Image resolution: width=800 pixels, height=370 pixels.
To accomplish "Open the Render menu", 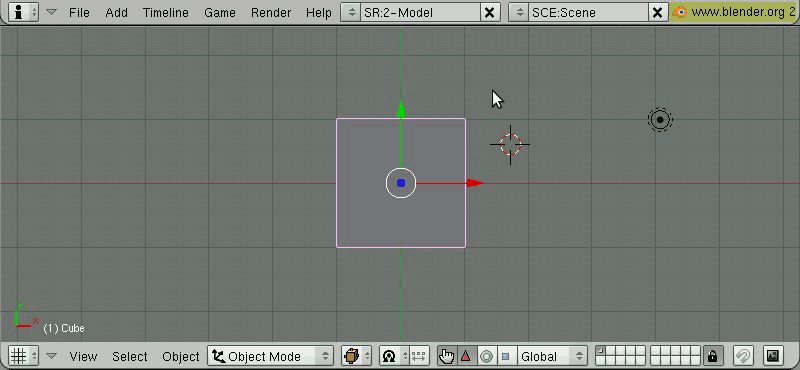I will coord(270,12).
